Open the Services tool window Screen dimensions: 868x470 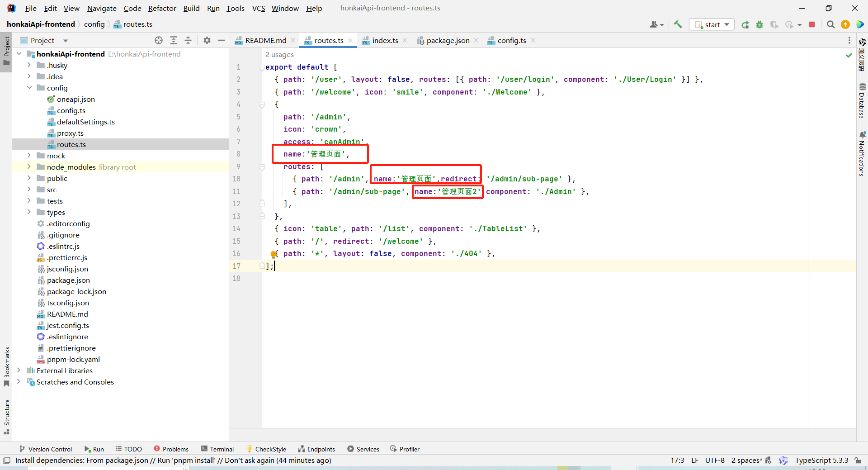[363, 449]
